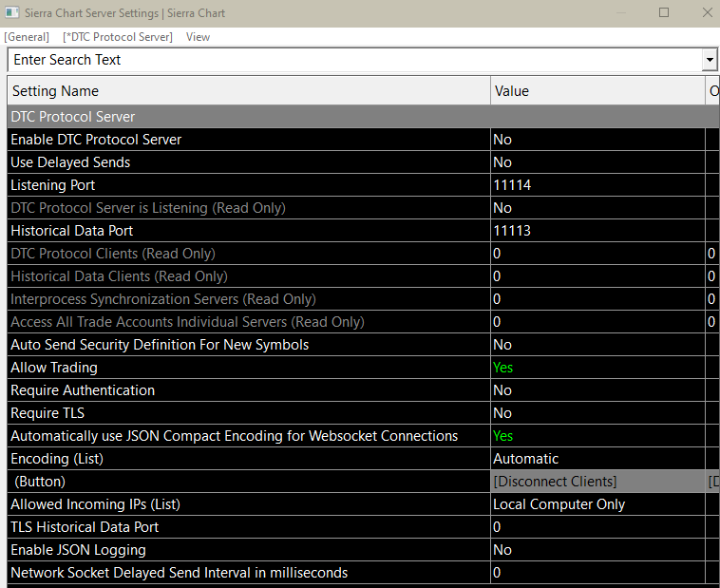Open the [General] menu
Image resolution: width=720 pixels, height=588 pixels.
[x=27, y=37]
